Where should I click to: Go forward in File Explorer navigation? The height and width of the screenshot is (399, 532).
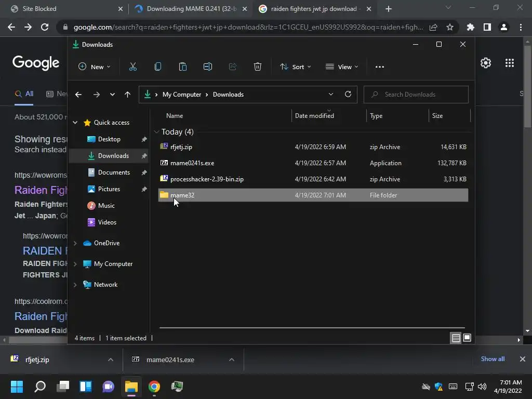point(96,95)
